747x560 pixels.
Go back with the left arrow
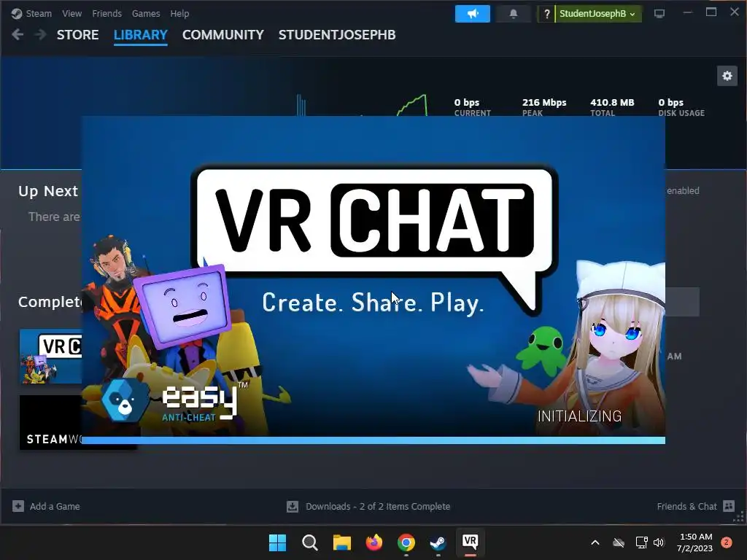tap(18, 34)
